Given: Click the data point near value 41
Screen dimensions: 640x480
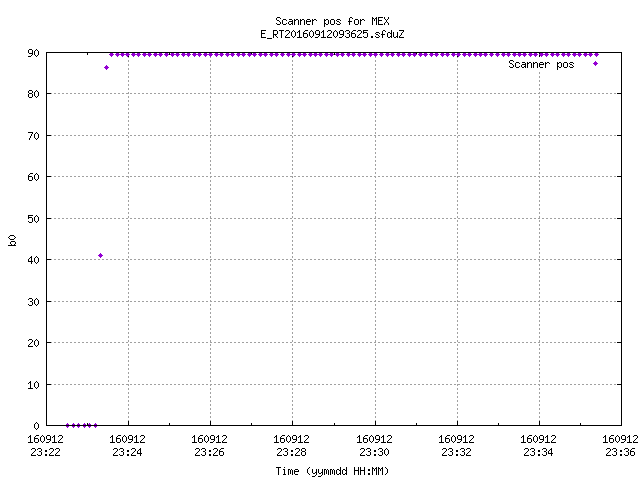Looking at the screenshot, I should click(x=100, y=256).
